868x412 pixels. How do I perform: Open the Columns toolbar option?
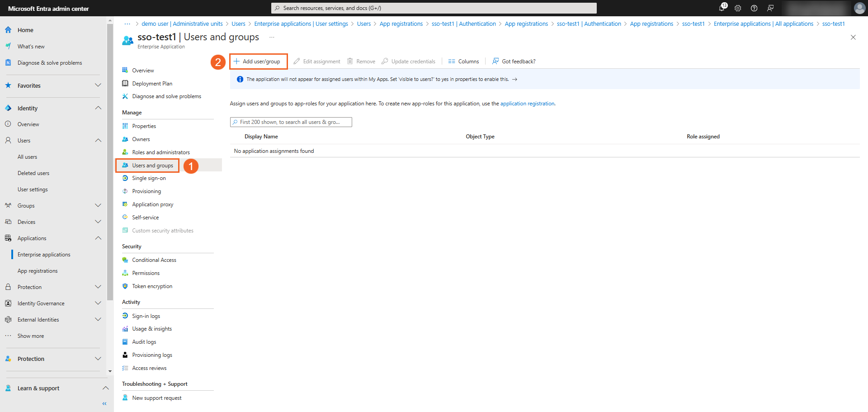coord(464,62)
